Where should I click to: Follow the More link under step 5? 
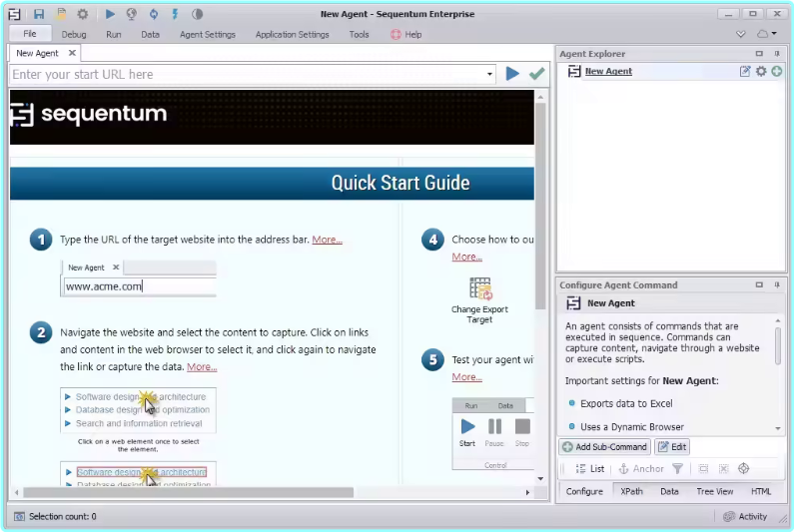coord(466,377)
